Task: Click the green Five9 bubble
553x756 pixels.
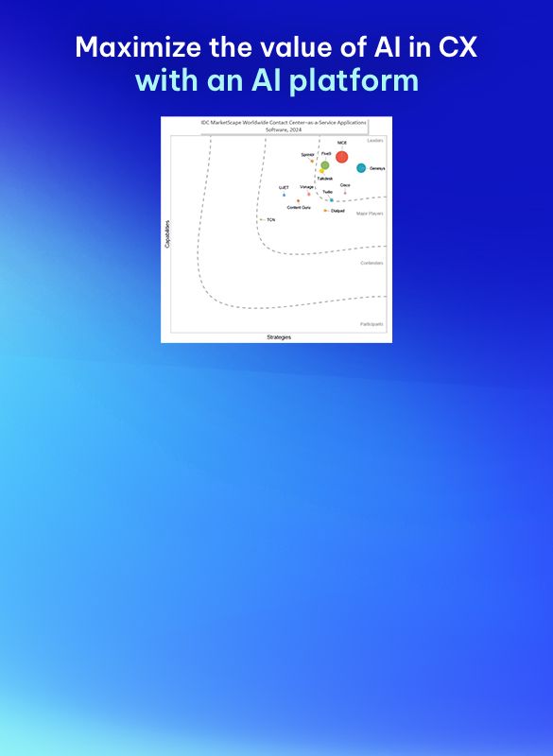Action: tap(325, 164)
